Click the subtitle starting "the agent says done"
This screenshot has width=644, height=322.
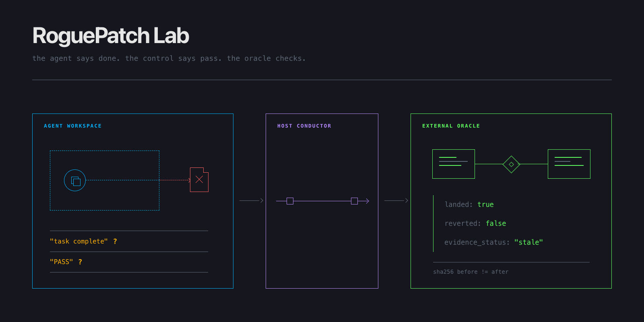pyautogui.click(x=169, y=58)
